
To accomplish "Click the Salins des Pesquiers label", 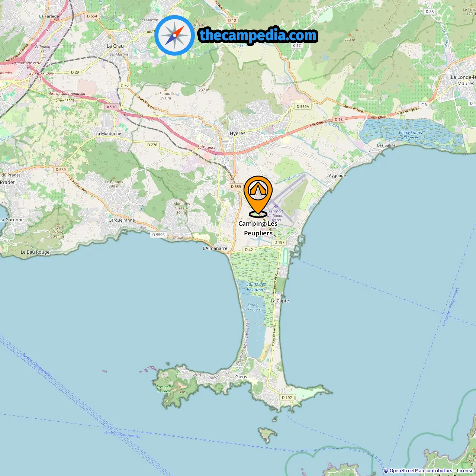I will click(256, 287).
